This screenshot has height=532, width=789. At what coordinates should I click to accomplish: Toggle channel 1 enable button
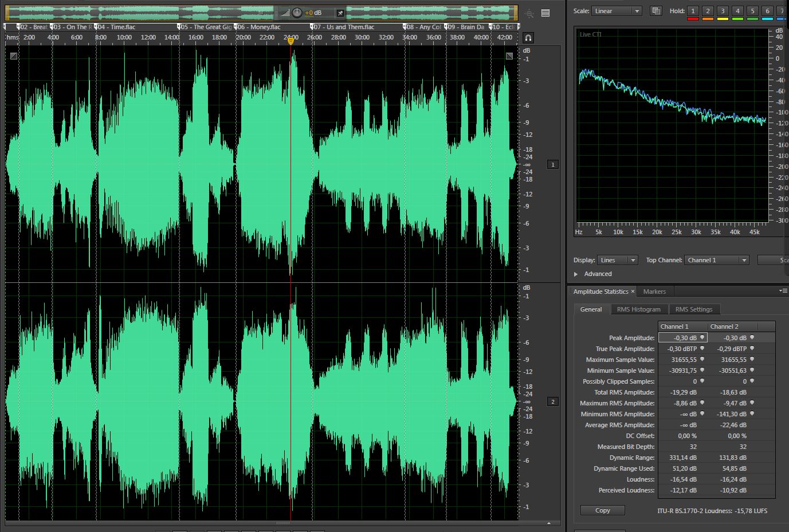tap(553, 164)
